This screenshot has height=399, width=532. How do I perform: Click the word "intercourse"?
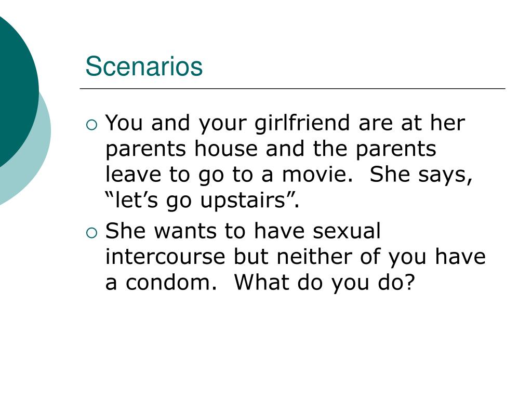[165, 257]
